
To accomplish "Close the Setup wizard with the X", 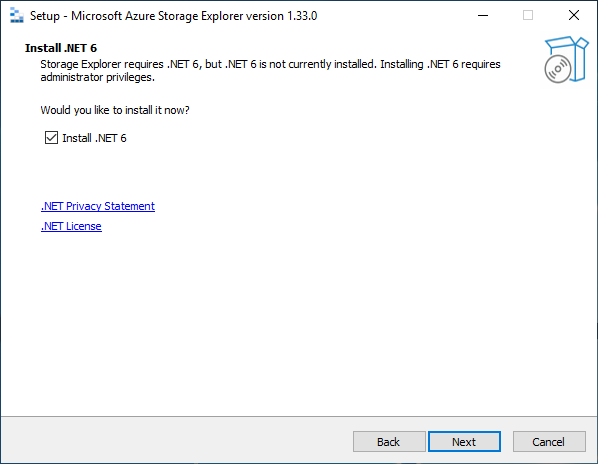I will click(574, 16).
